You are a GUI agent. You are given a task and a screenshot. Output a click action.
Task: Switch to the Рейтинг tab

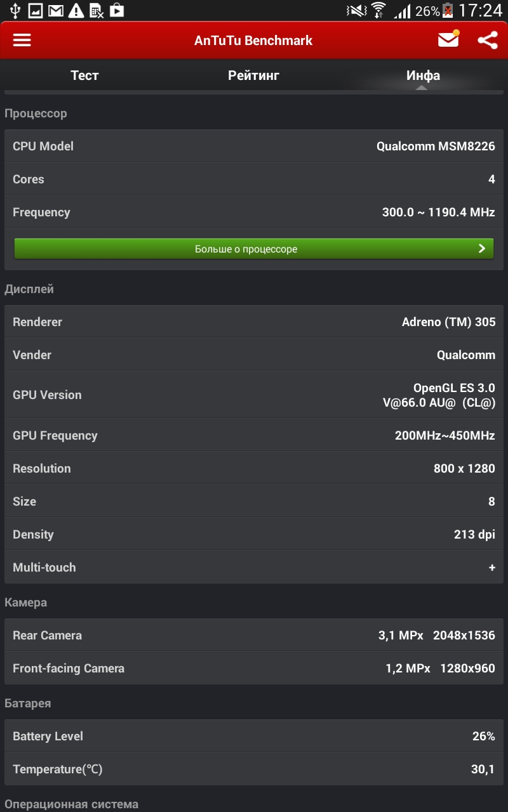[x=253, y=75]
